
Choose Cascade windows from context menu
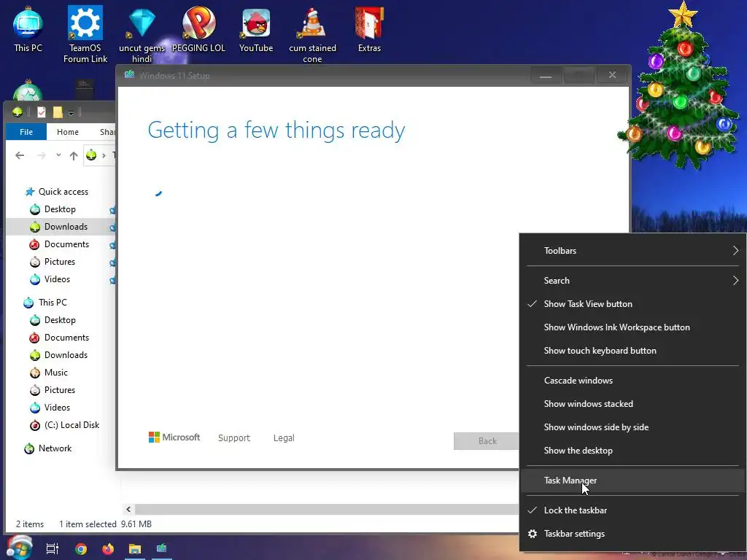tap(633, 381)
